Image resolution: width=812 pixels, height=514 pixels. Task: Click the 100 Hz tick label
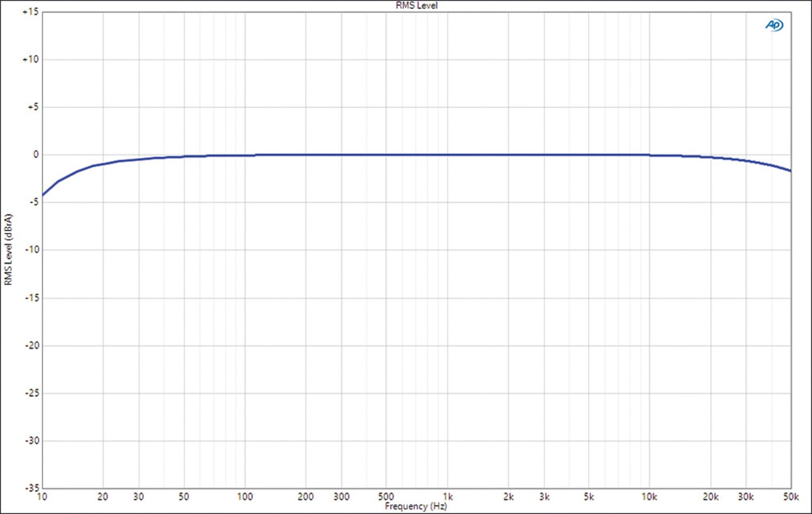[x=245, y=497]
